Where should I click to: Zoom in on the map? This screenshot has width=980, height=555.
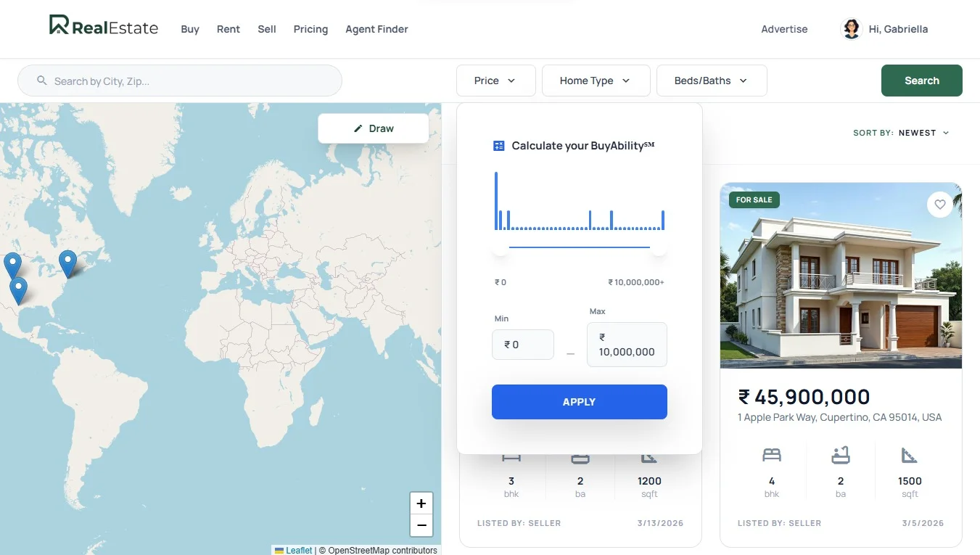coord(421,503)
